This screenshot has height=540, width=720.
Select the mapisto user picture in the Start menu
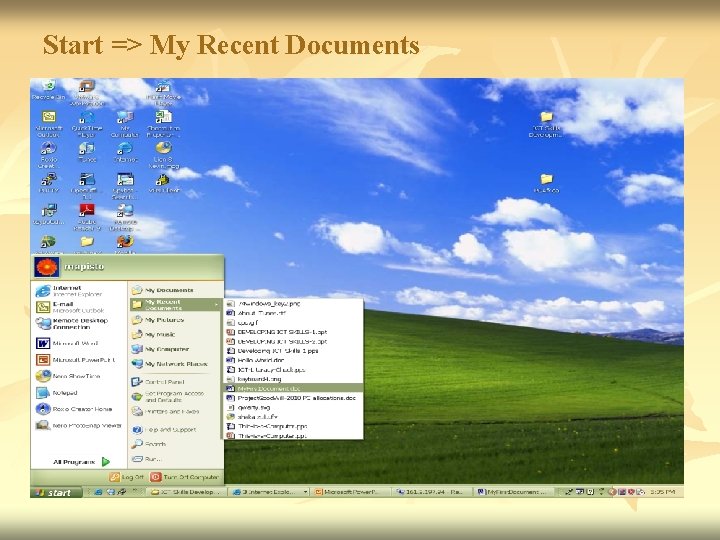coord(46,267)
